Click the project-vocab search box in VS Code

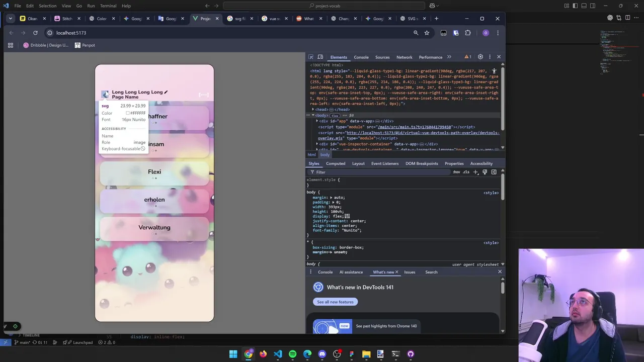pos(325,6)
